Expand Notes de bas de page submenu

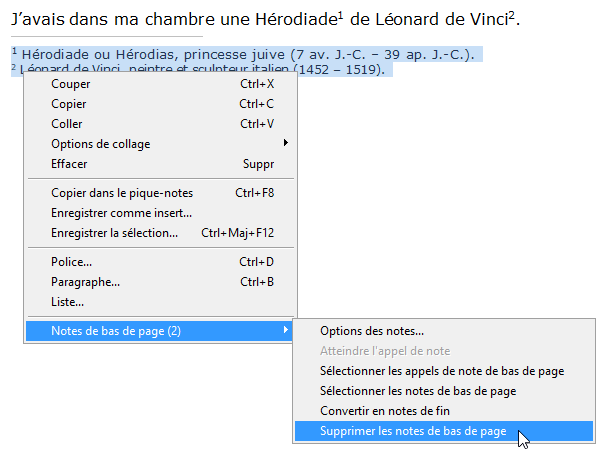point(159,331)
